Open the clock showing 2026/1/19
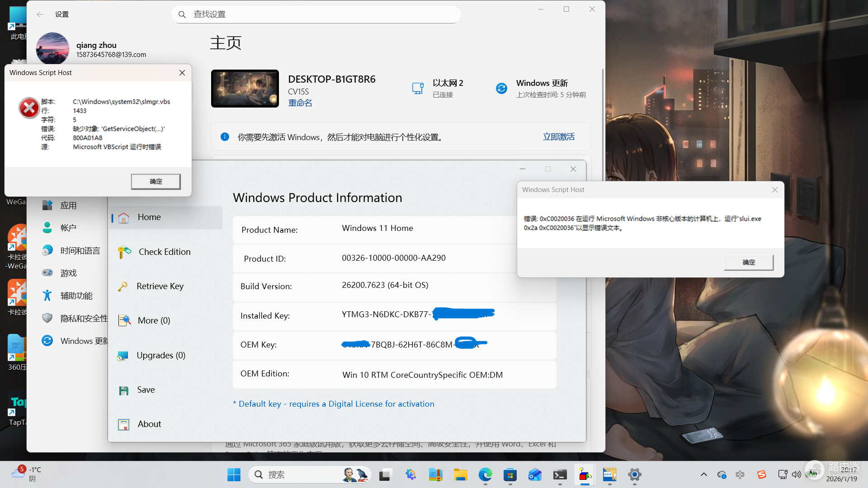The image size is (868, 488). (x=841, y=474)
